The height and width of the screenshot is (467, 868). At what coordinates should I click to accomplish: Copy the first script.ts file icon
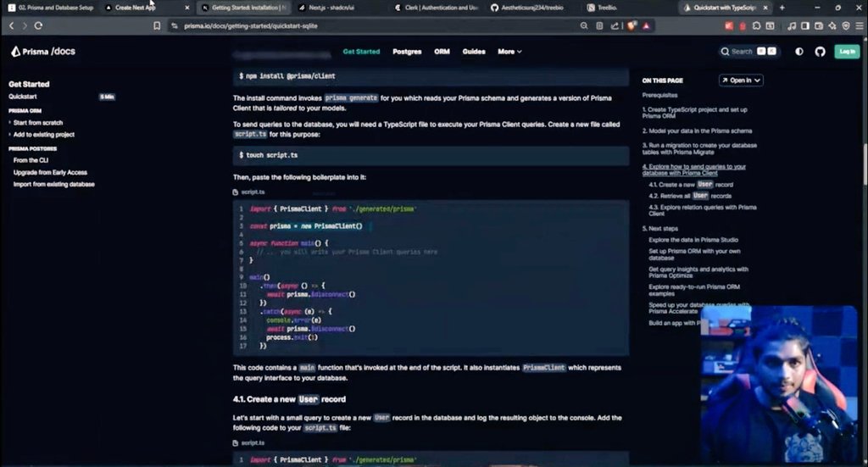pyautogui.click(x=236, y=192)
